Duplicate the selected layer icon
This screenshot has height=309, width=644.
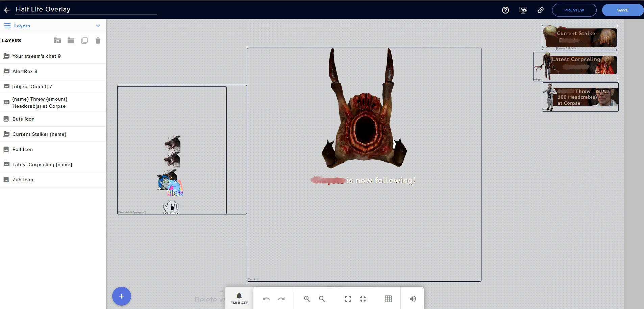coord(84,41)
